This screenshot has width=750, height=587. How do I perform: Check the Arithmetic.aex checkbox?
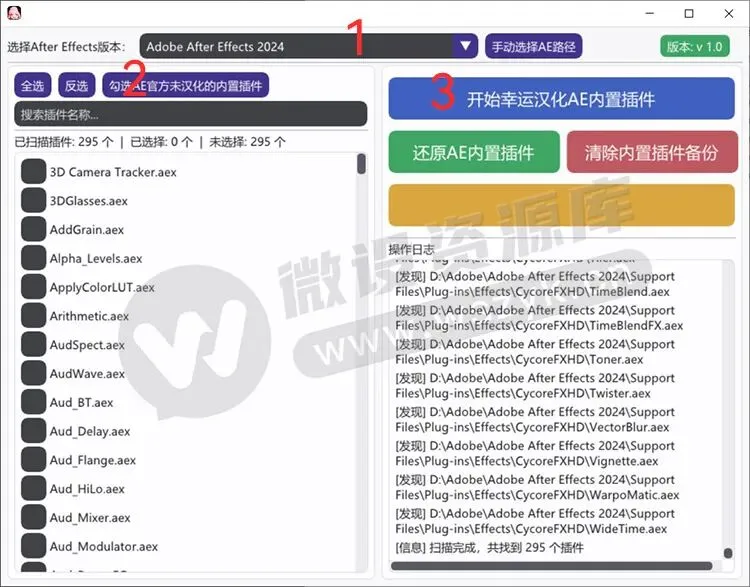pyautogui.click(x=33, y=316)
